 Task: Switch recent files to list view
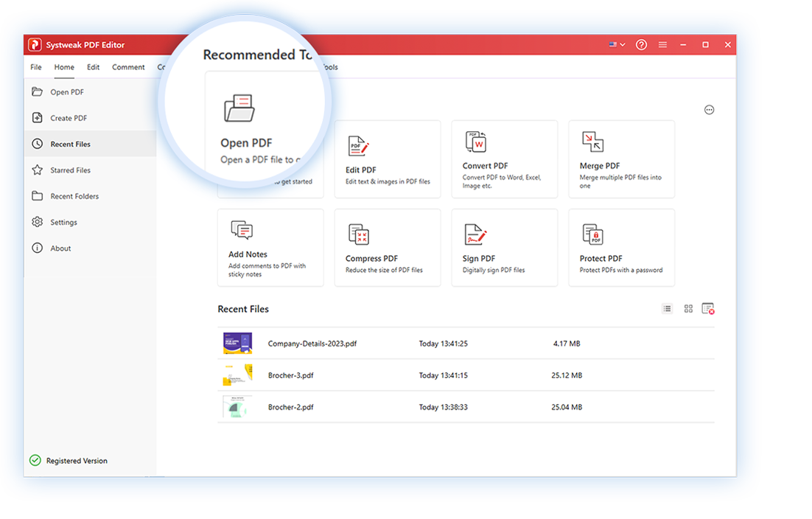pyautogui.click(x=667, y=309)
